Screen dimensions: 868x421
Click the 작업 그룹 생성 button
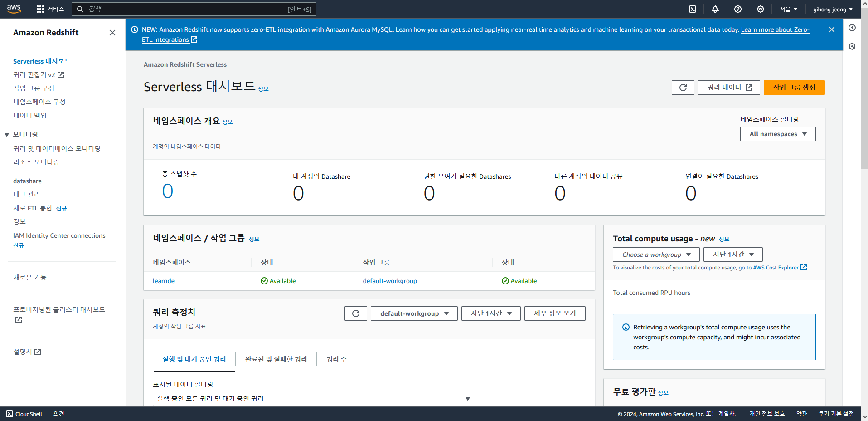pyautogui.click(x=794, y=88)
